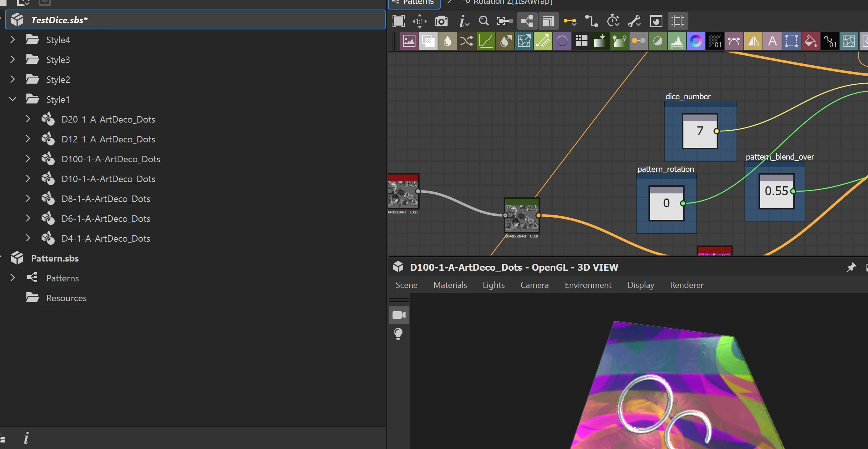Viewport: 868px width, 449px height.
Task: Open the Materials menu in 3D view
Action: (450, 285)
